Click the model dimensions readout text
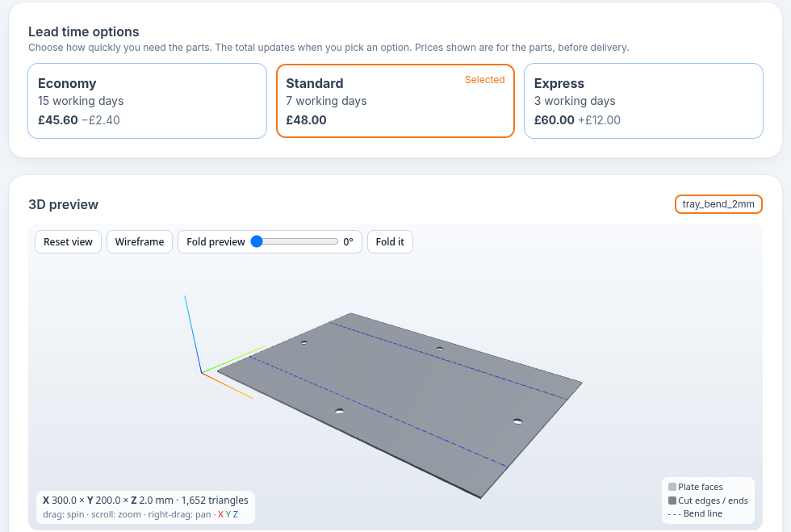 pos(145,501)
